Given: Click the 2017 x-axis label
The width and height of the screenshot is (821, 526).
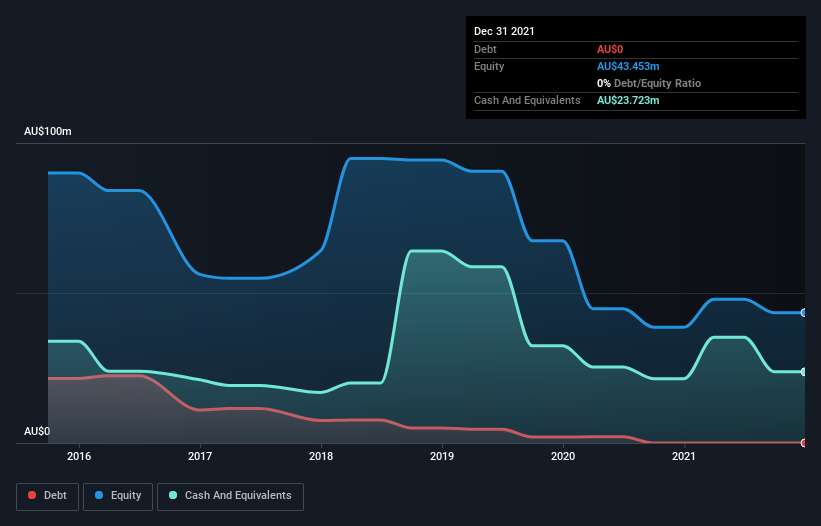Looking at the screenshot, I should click(200, 456).
